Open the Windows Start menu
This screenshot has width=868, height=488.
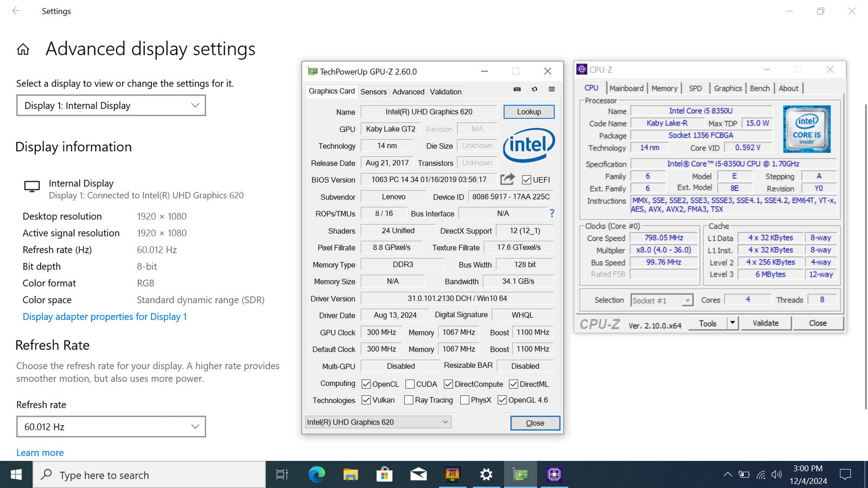16,474
